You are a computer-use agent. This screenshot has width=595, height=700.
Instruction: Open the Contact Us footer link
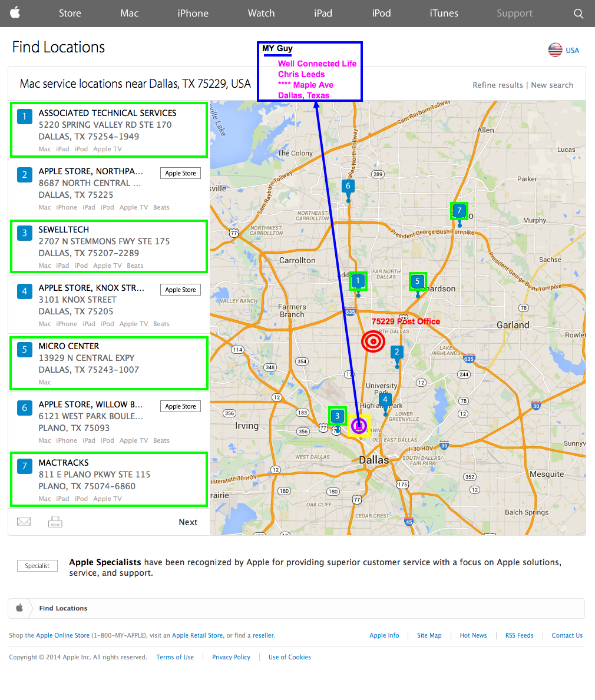click(567, 635)
